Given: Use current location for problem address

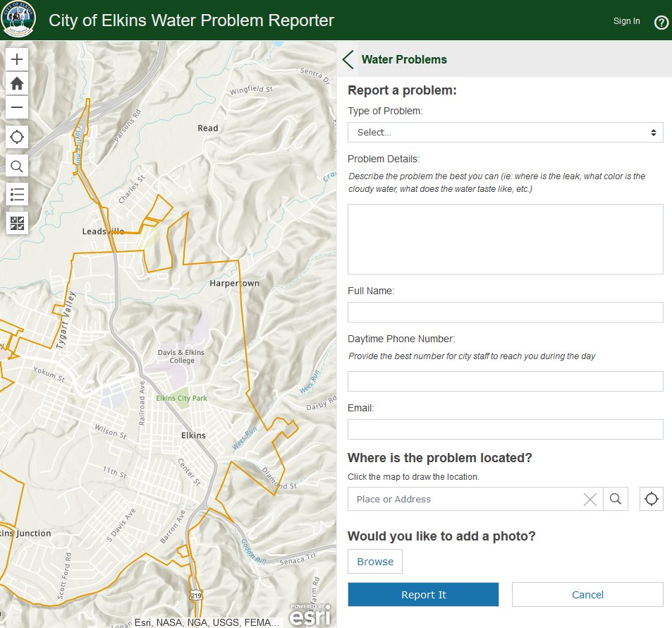Looking at the screenshot, I should click(x=652, y=499).
